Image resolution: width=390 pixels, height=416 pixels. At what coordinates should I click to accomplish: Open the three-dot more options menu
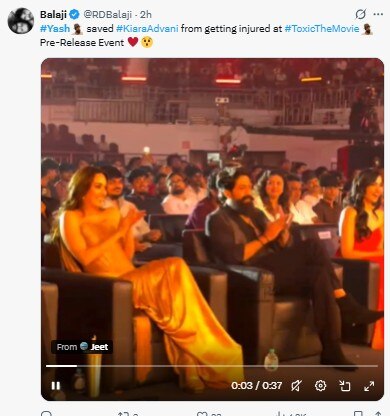pyautogui.click(x=378, y=14)
